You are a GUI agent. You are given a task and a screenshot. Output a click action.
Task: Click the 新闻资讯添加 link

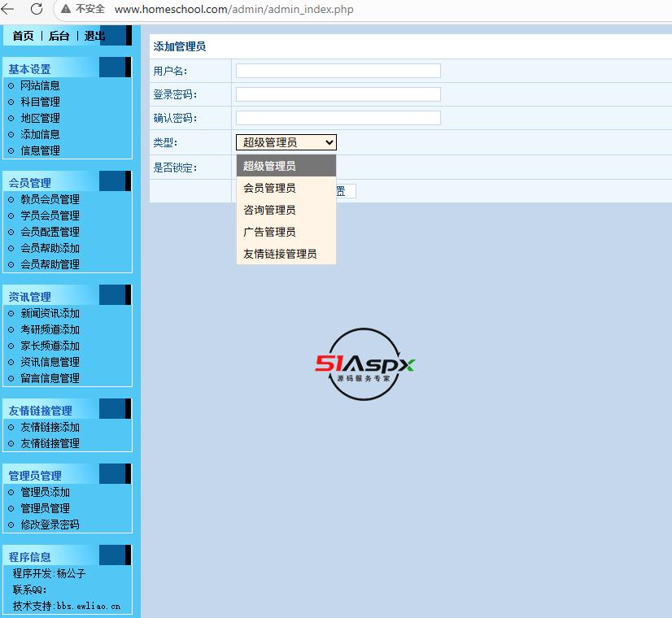coord(50,314)
